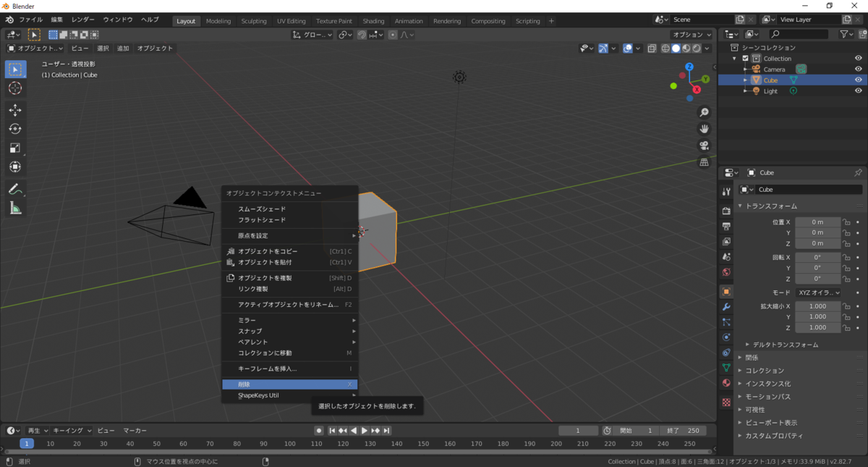Click the play animation button
The height and width of the screenshot is (467, 868).
tap(365, 431)
